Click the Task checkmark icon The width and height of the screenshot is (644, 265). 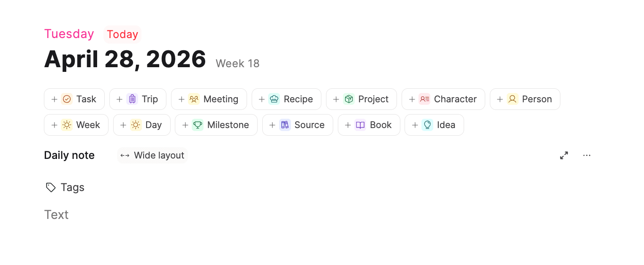point(67,99)
